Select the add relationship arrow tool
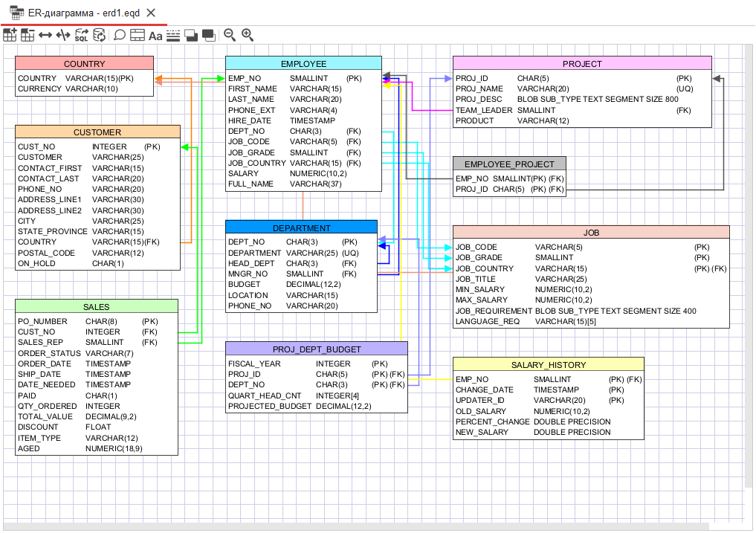 tap(45, 35)
